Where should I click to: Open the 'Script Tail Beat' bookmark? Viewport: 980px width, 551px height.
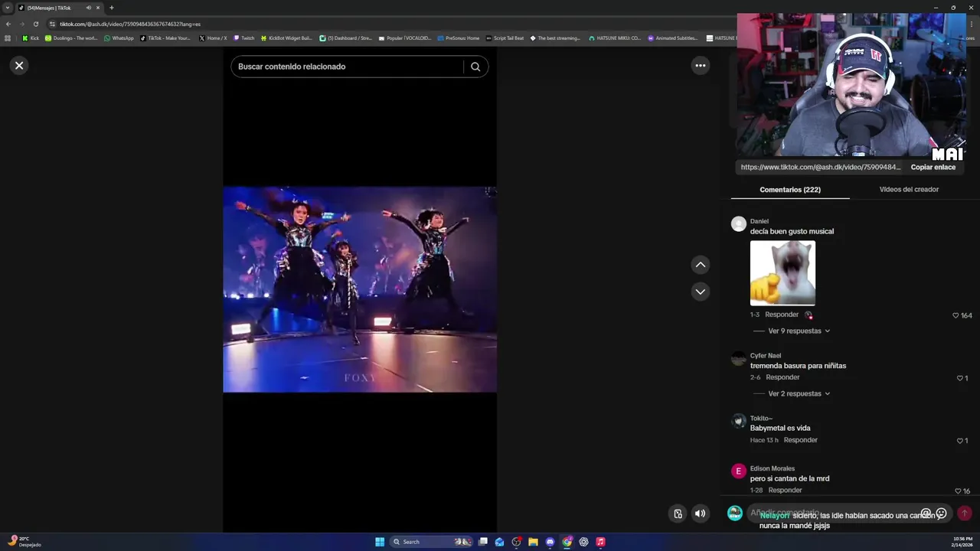pyautogui.click(x=505, y=37)
